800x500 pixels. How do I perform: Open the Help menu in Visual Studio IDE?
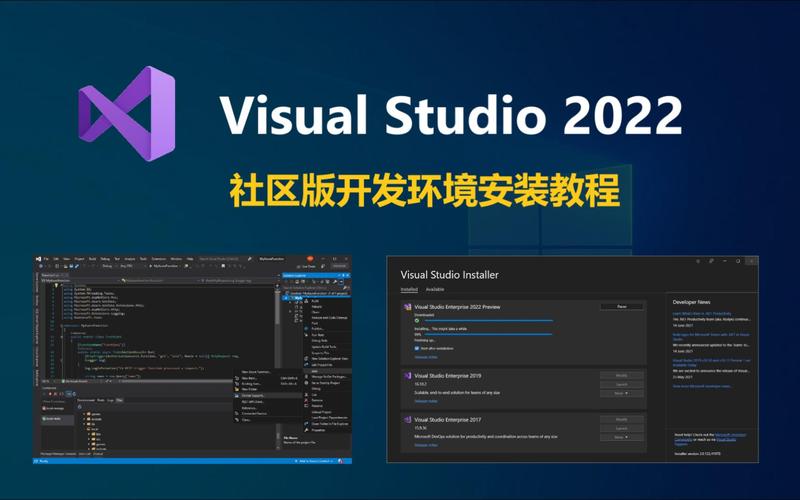[190, 259]
